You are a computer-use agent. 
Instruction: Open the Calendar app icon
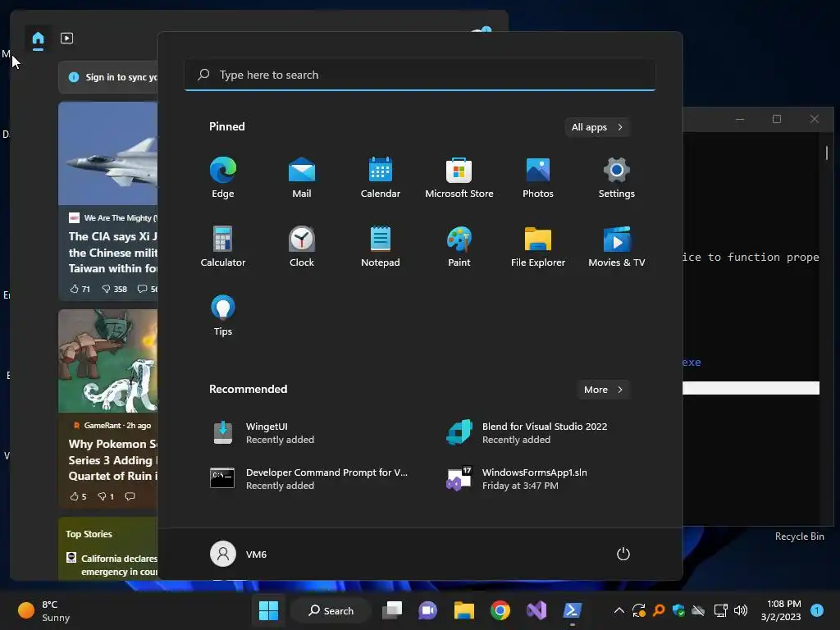coord(381,177)
